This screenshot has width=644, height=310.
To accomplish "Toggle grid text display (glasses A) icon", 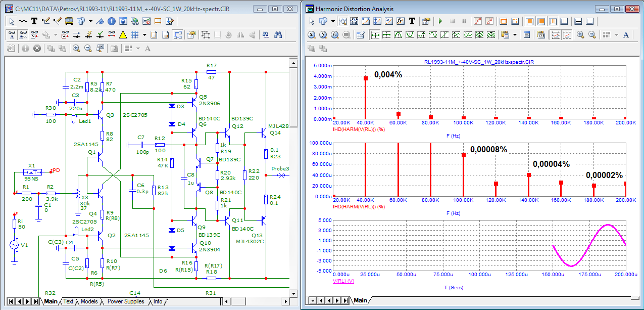I will (x=12, y=35).
